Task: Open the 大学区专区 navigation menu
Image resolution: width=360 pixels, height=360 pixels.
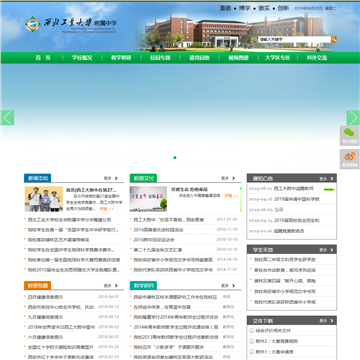Action: pyautogui.click(x=277, y=58)
